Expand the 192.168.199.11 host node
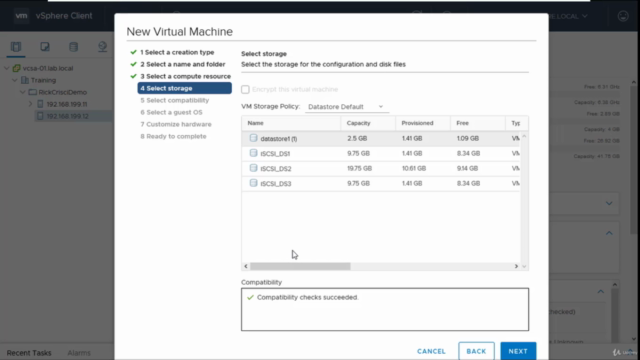Viewport: 640px width, 360px height. [x=31, y=104]
